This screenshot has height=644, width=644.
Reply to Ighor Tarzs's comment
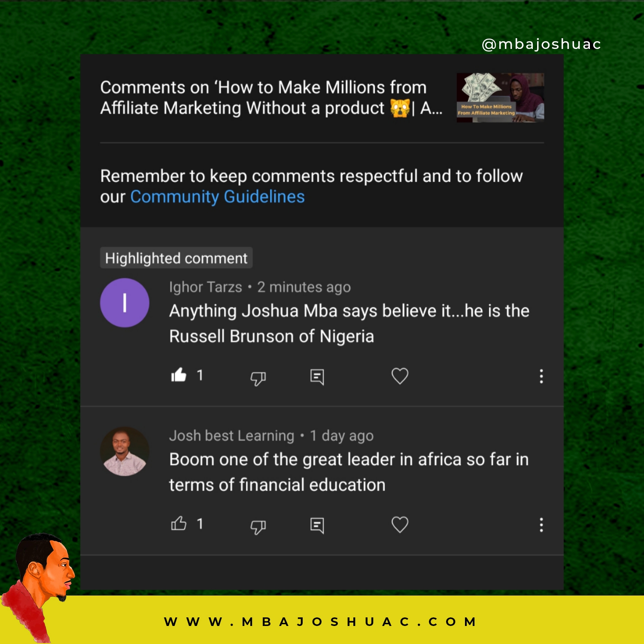[x=317, y=377]
